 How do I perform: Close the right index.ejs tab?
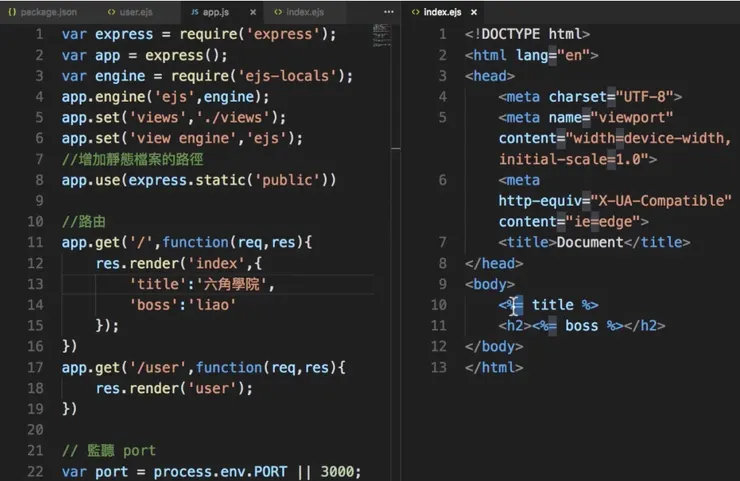(474, 12)
